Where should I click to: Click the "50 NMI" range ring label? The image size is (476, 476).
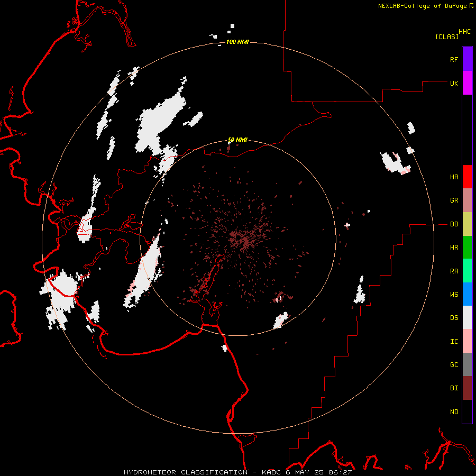click(x=237, y=140)
